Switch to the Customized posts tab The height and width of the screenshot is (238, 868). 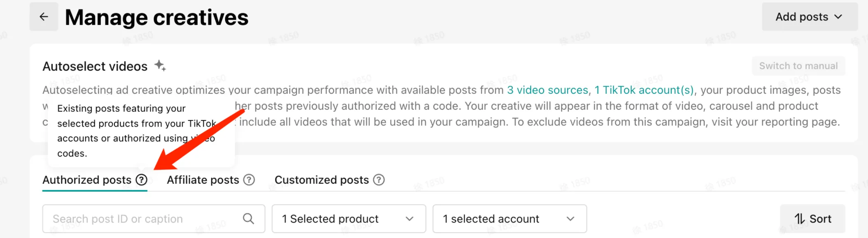[x=321, y=180]
